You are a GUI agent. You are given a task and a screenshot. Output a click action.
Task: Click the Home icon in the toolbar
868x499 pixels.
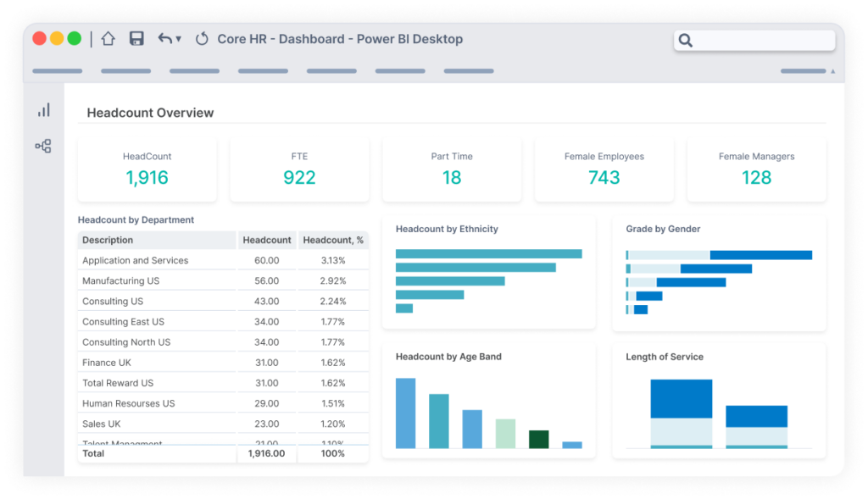(x=108, y=38)
